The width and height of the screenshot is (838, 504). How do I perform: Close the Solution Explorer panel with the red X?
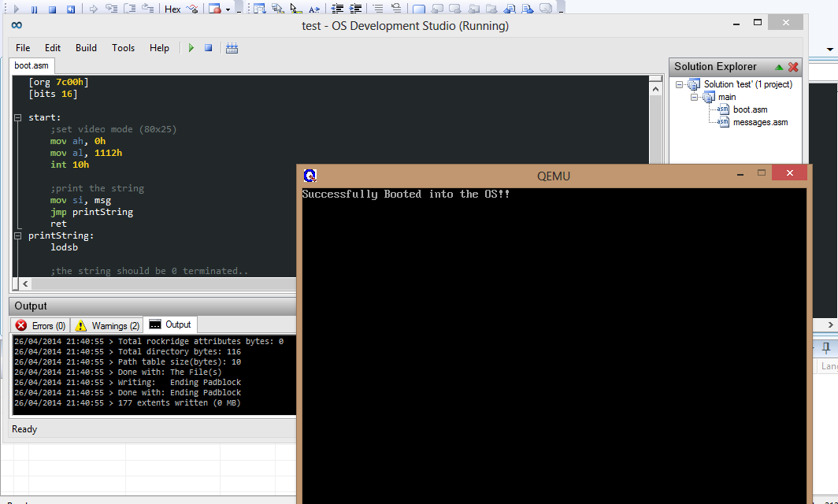click(x=793, y=67)
